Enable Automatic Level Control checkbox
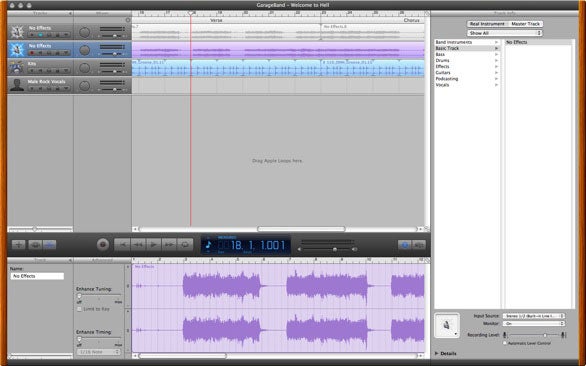The image size is (586, 366). point(505,343)
